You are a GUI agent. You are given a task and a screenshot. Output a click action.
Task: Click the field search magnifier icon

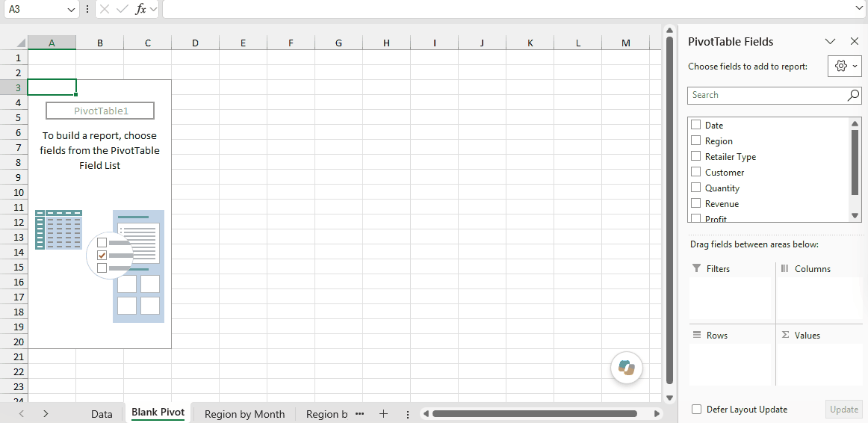[853, 95]
